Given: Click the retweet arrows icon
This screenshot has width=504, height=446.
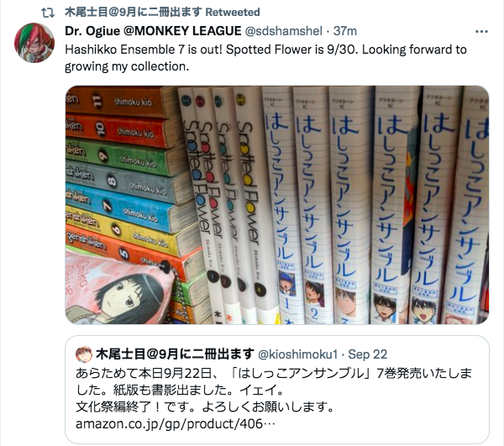Looking at the screenshot, I should pyautogui.click(x=48, y=13).
